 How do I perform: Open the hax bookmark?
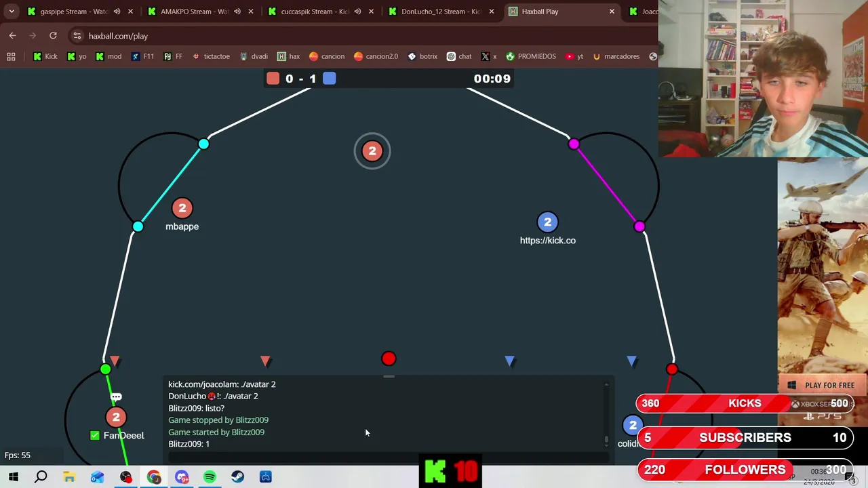pyautogui.click(x=288, y=56)
